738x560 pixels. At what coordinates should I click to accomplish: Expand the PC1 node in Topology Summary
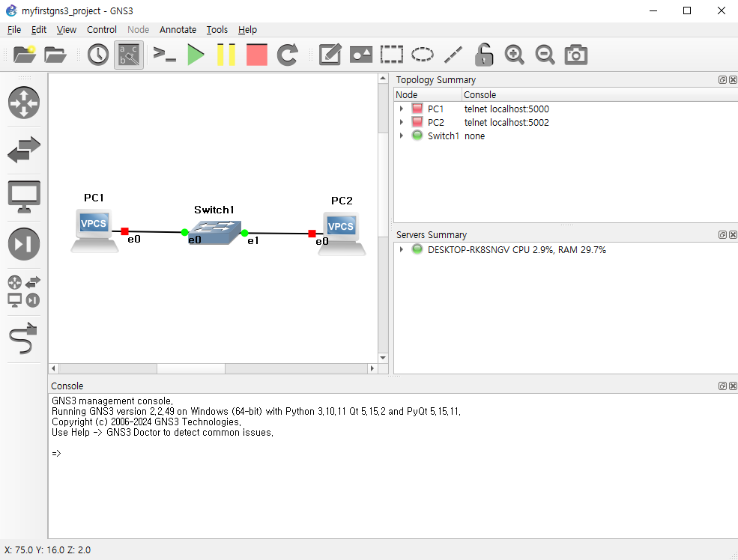402,109
